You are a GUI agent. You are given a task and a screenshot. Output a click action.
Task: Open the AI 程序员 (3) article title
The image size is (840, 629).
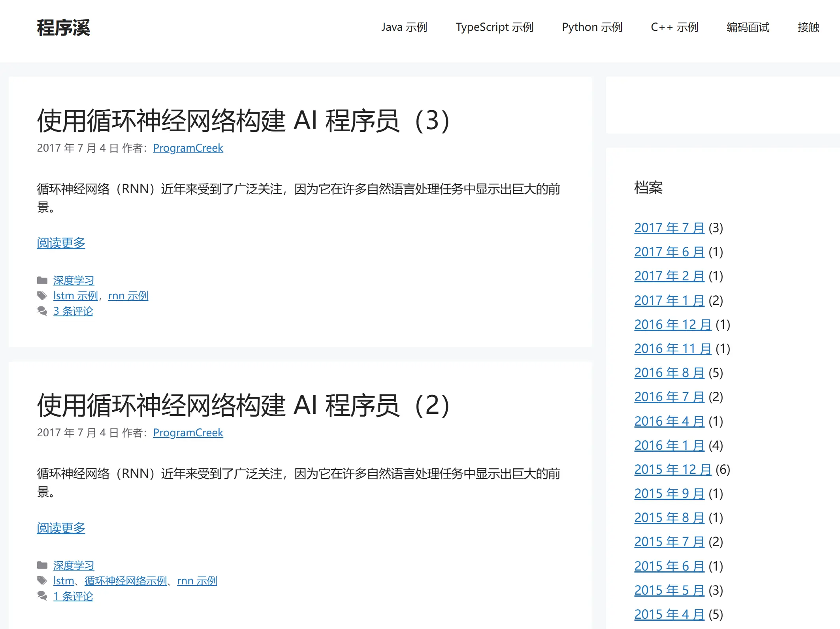(243, 121)
